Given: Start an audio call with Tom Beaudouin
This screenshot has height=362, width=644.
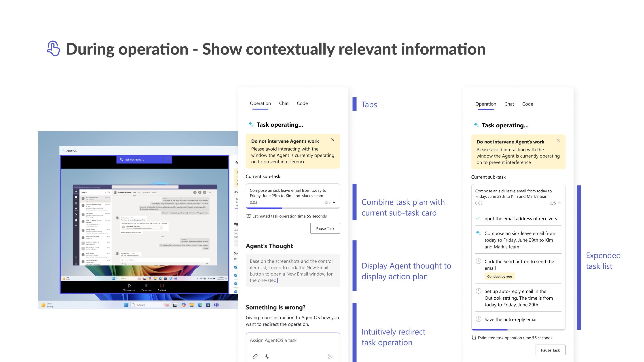Looking at the screenshot, I should [x=200, y=192].
